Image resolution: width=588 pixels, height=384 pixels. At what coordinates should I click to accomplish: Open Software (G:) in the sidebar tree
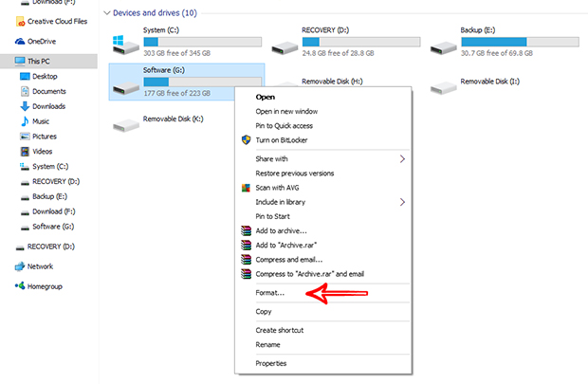coord(53,227)
